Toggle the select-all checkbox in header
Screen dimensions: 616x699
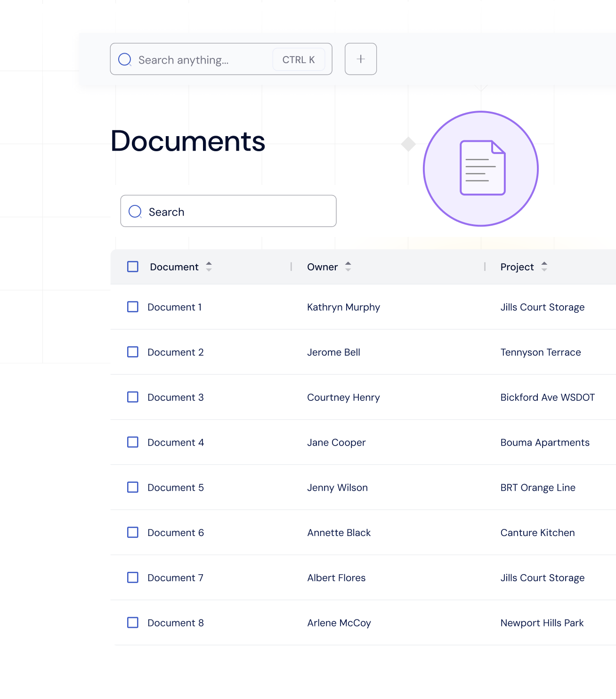[x=133, y=267]
